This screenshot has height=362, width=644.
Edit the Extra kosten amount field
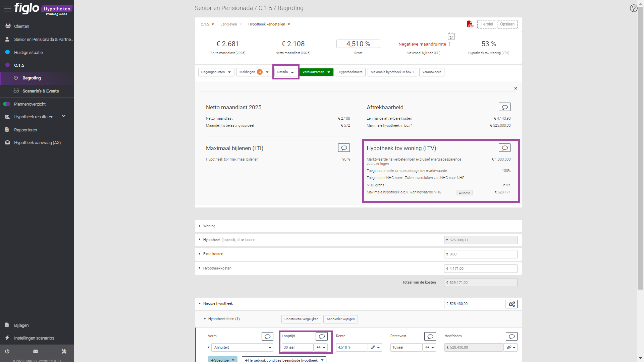(x=481, y=254)
